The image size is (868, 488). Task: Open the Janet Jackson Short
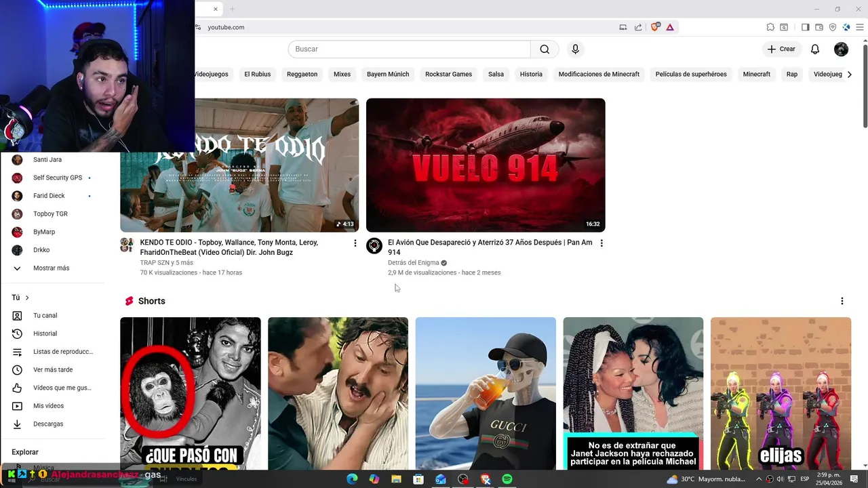tap(633, 393)
